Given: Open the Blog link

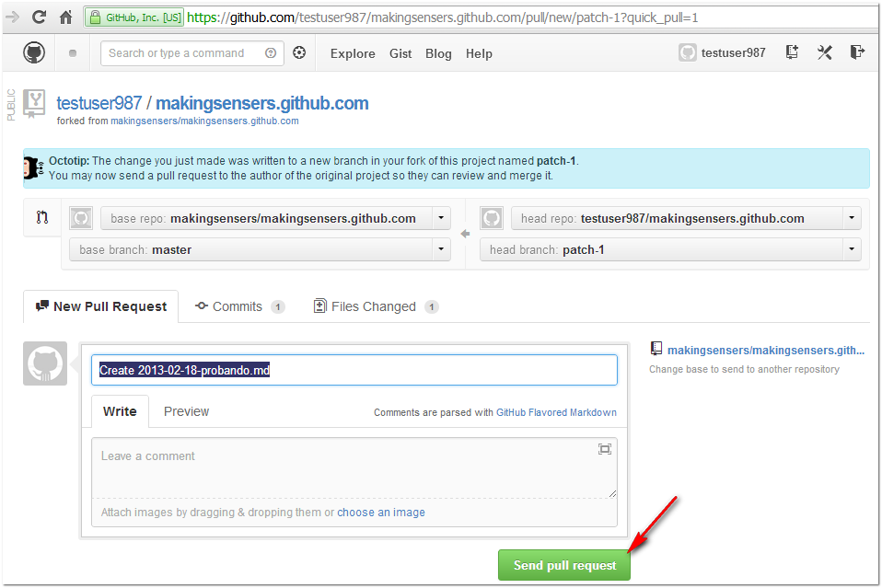Looking at the screenshot, I should point(438,53).
